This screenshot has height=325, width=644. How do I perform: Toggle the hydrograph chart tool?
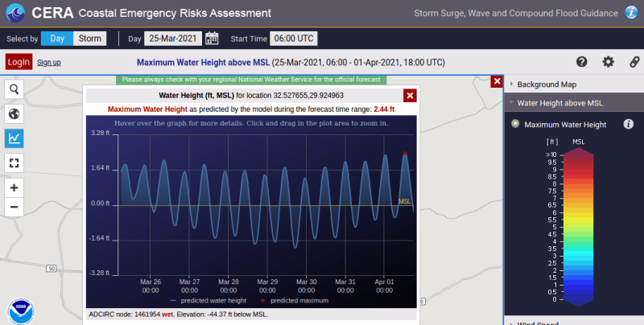coord(14,138)
